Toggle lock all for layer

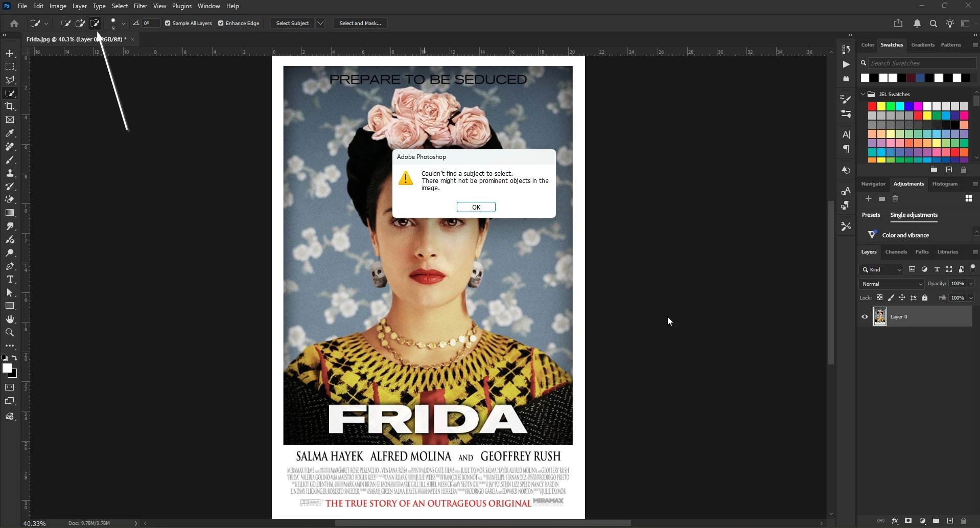(x=925, y=297)
